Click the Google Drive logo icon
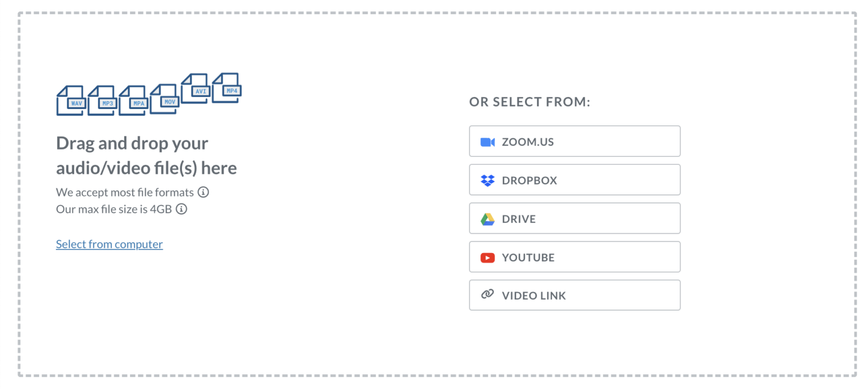This screenshot has height=389, width=868. (487, 219)
